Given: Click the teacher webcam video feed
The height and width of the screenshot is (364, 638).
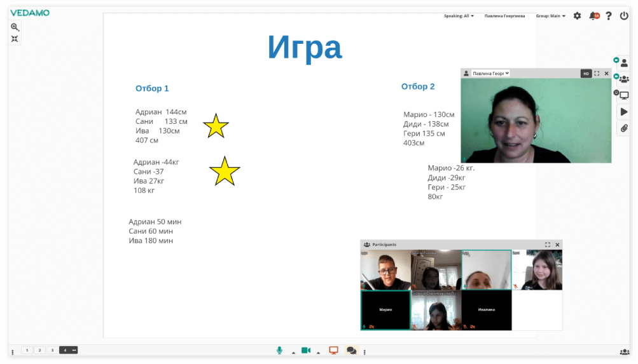Looking at the screenshot, I should 536,121.
